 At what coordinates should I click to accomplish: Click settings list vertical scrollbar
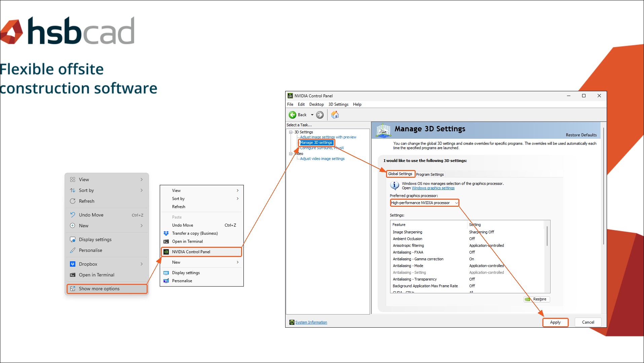coord(547,236)
